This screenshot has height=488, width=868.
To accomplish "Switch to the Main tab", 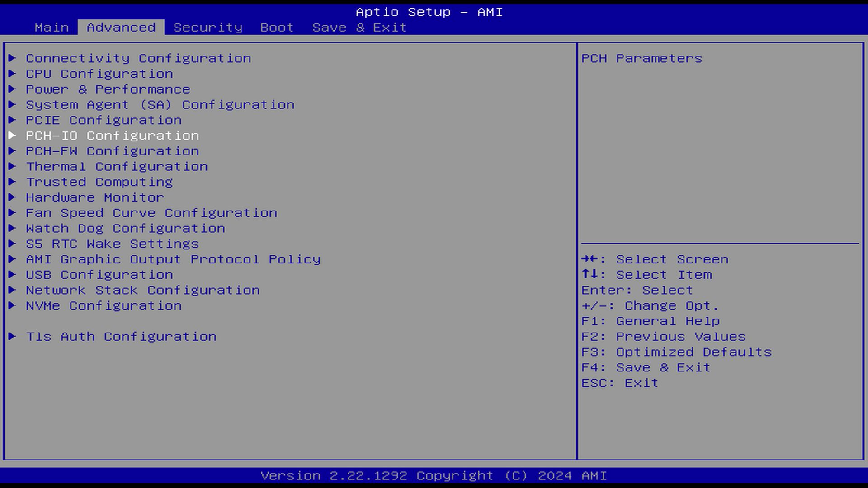I will [52, 28].
